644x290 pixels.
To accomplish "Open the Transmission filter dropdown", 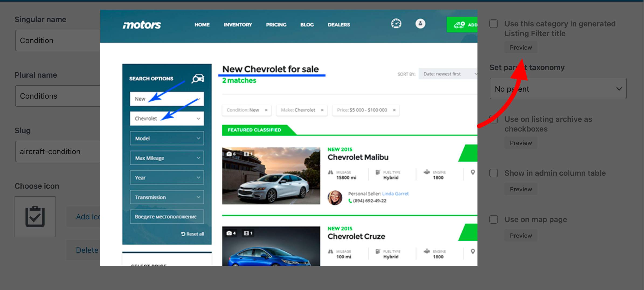I will click(x=167, y=197).
